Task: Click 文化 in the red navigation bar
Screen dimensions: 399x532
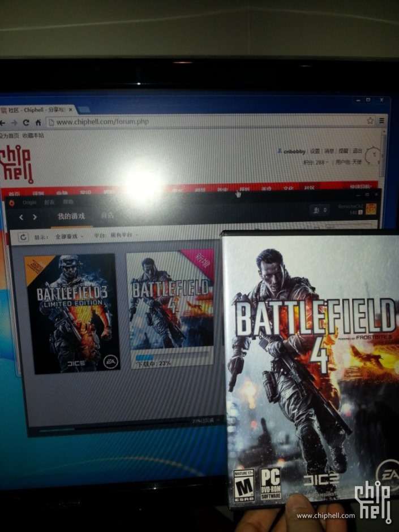Action: (288, 188)
